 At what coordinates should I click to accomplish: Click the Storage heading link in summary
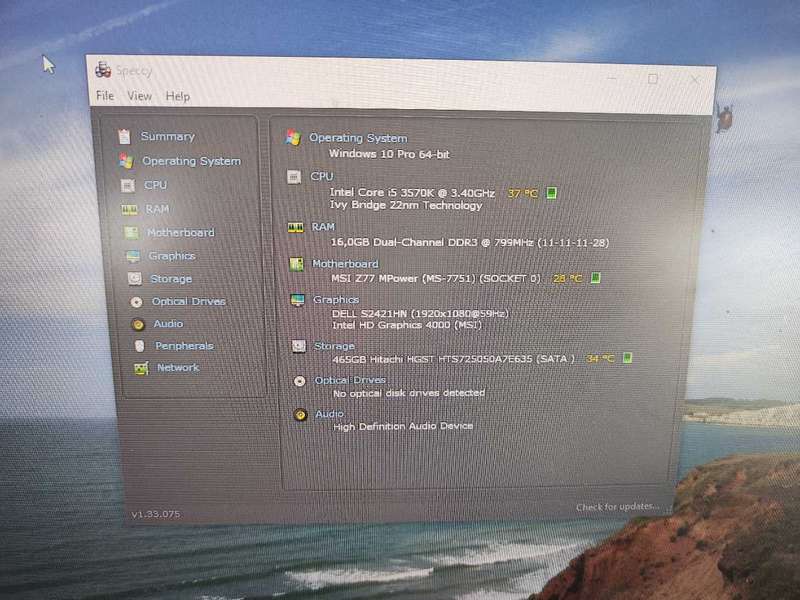pos(334,346)
